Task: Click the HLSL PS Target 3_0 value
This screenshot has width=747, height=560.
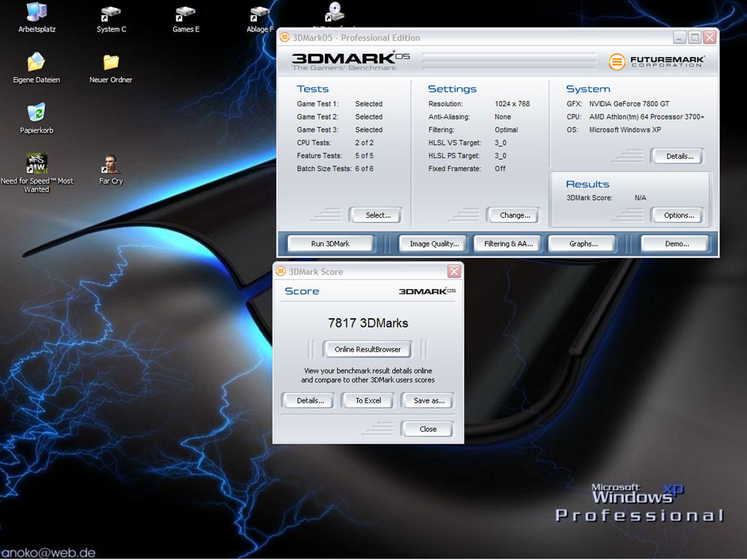Action: click(500, 156)
